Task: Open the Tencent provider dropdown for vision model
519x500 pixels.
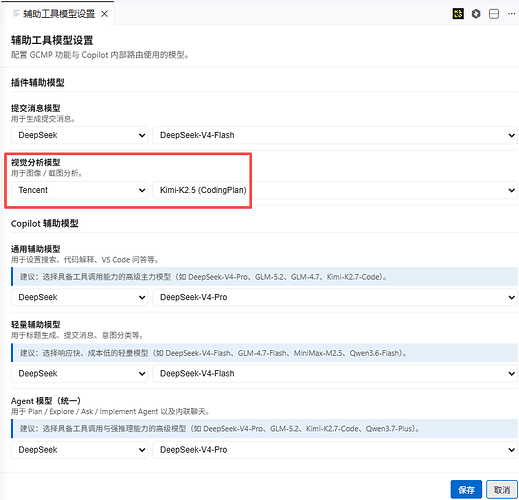Action: point(80,190)
